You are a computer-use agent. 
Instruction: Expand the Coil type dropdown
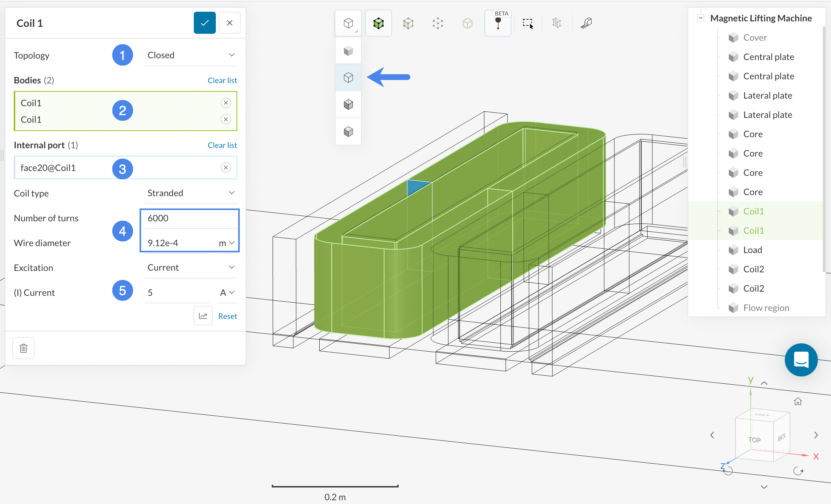tap(191, 193)
